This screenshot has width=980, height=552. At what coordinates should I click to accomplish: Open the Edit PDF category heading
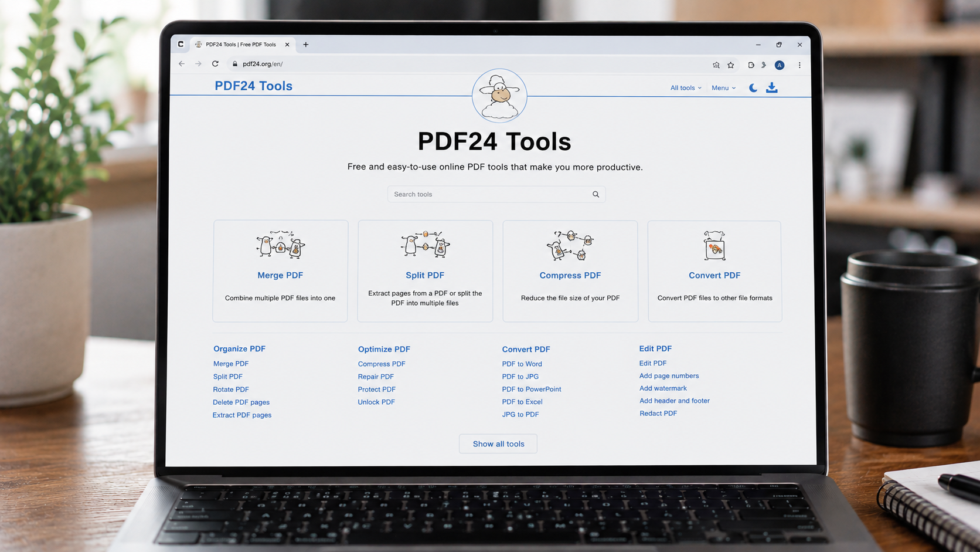[655, 348]
